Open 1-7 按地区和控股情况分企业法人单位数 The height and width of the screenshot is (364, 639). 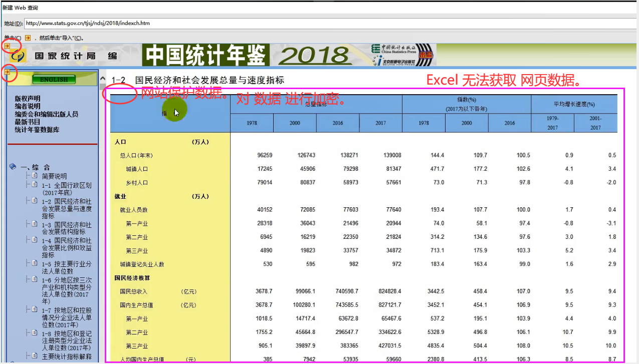[x=67, y=317]
